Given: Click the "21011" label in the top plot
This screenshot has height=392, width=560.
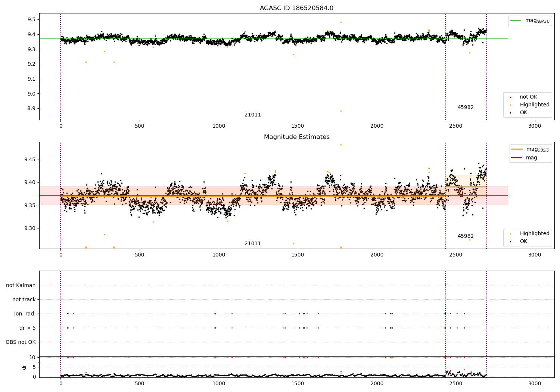Looking at the screenshot, I should point(253,115).
